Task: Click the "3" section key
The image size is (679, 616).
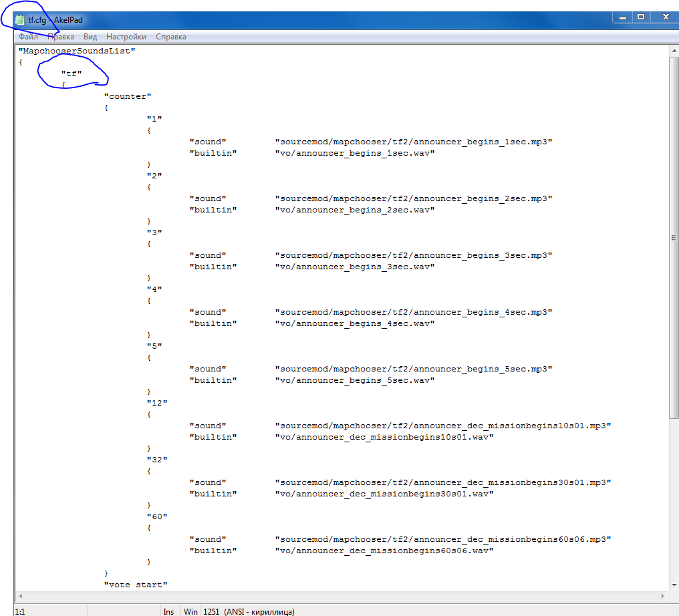Action: (154, 233)
